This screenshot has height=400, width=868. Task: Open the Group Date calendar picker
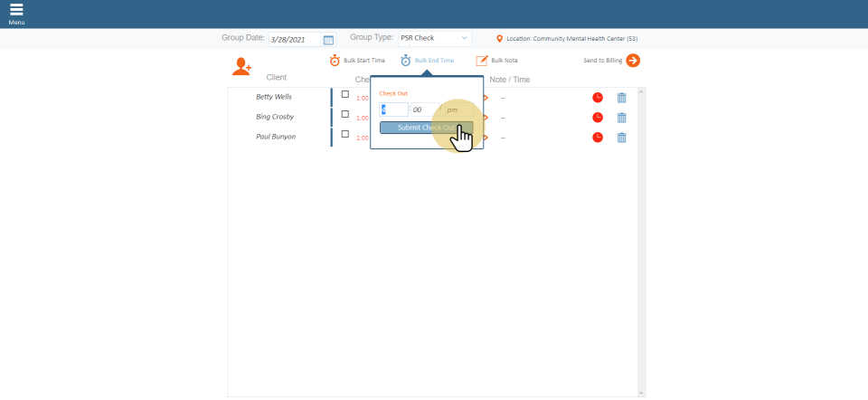pyautogui.click(x=328, y=40)
